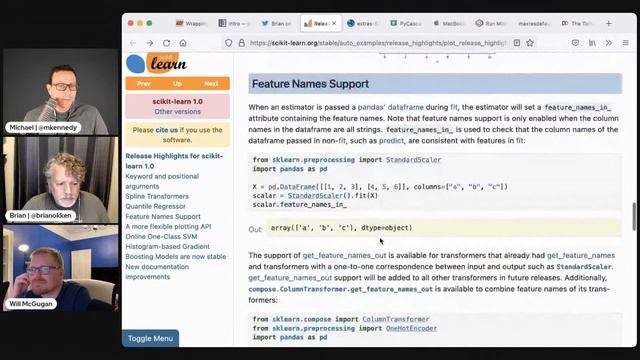Viewport: 640px width, 360px height.
Task: Go to Feature Names Support sidebar link
Action: (x=163, y=216)
